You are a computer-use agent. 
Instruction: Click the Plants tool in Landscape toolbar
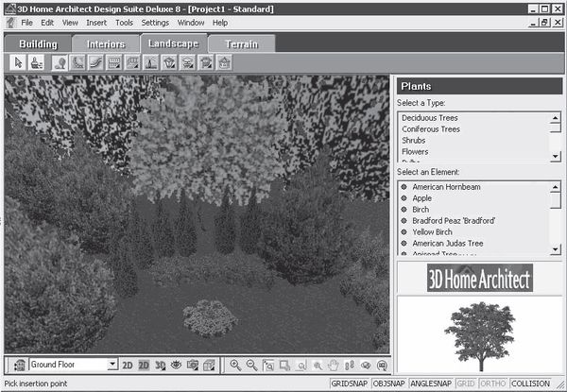60,63
